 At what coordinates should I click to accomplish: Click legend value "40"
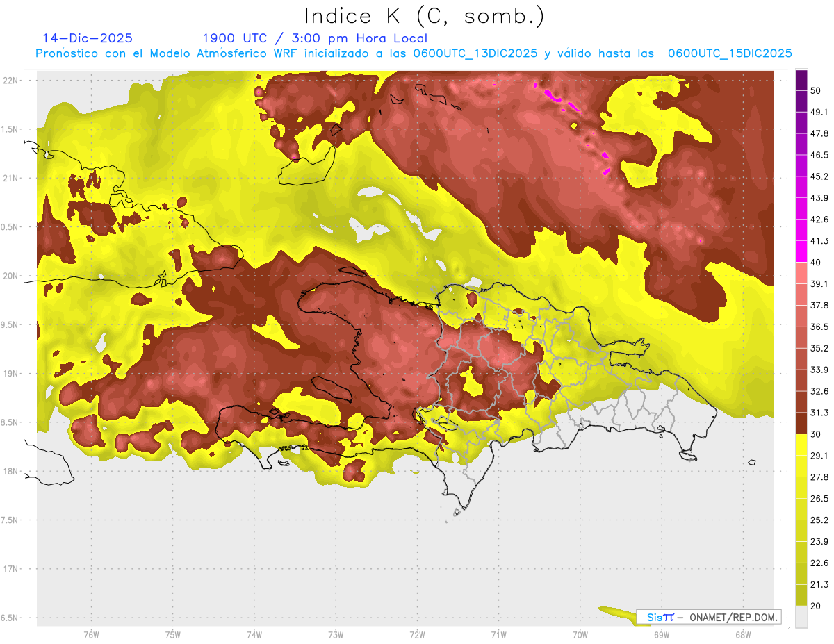[816, 263]
